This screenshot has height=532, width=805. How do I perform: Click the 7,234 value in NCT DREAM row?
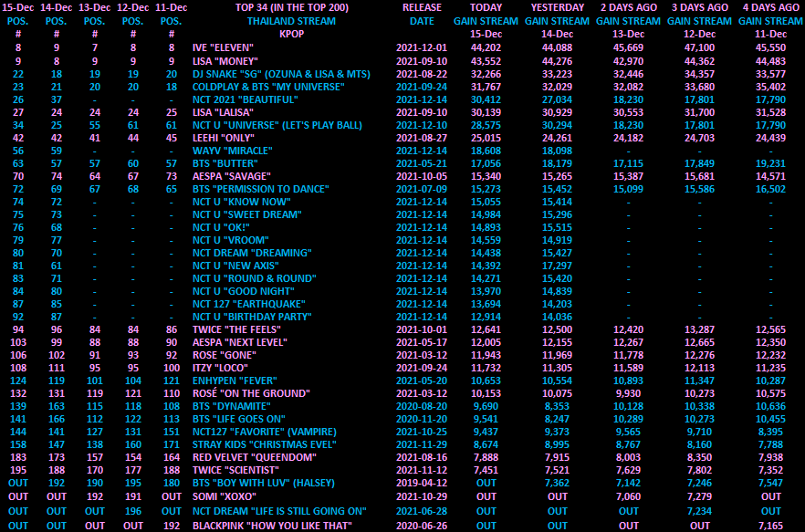tap(700, 511)
